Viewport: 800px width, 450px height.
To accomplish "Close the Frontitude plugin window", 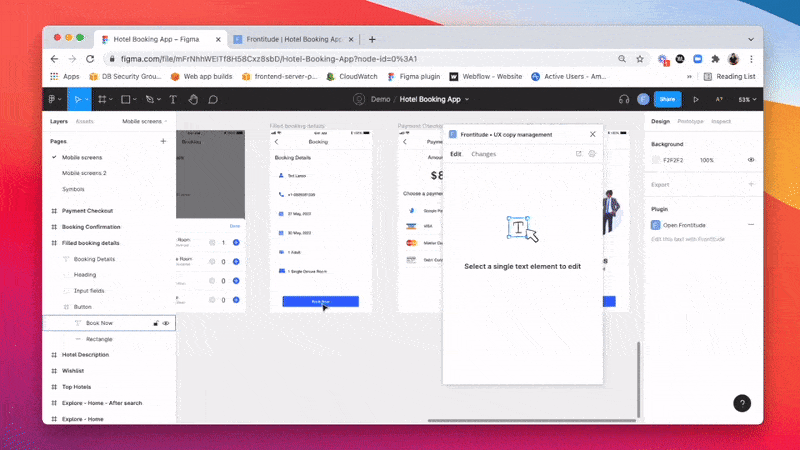I will [592, 134].
